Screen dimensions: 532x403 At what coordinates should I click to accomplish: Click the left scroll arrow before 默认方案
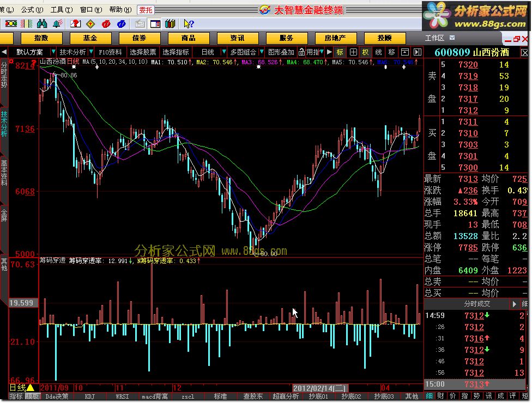pyautogui.click(x=4, y=52)
